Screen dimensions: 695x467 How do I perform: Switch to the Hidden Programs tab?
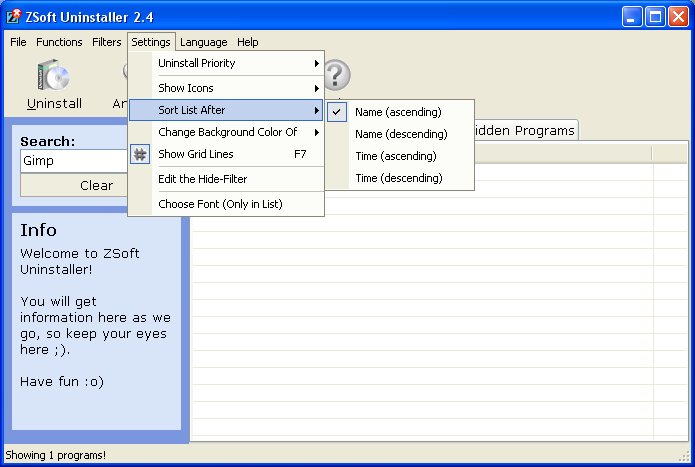525,131
